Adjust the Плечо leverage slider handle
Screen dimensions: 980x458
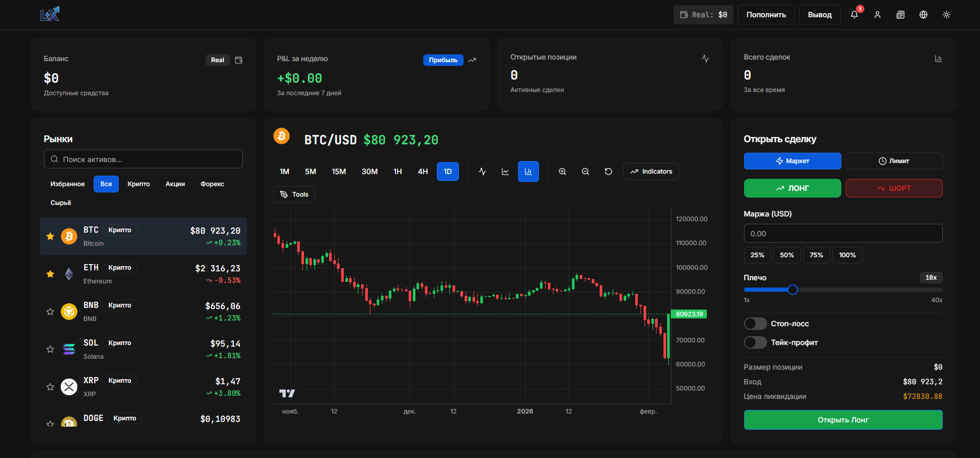pyautogui.click(x=793, y=290)
